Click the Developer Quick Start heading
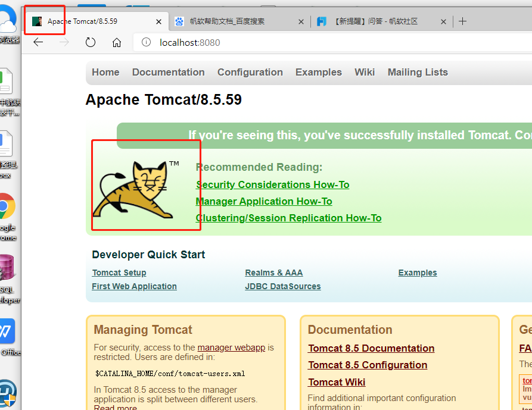This screenshot has height=410, width=532. click(148, 255)
